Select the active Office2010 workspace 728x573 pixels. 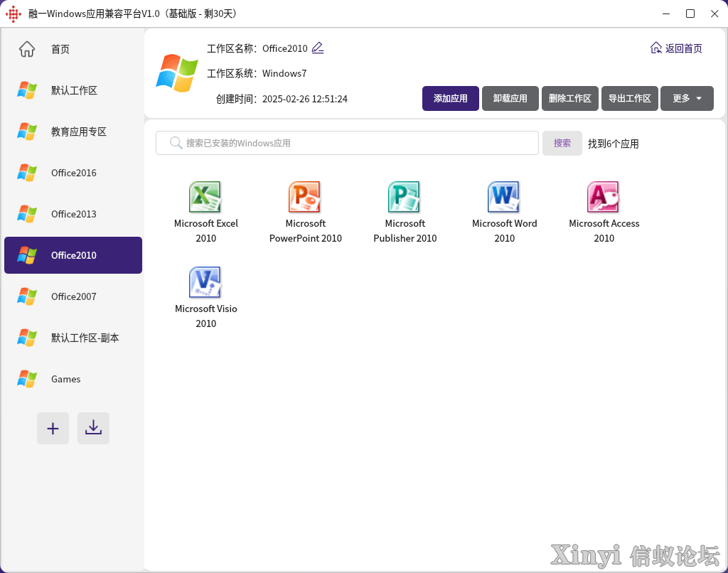point(73,255)
